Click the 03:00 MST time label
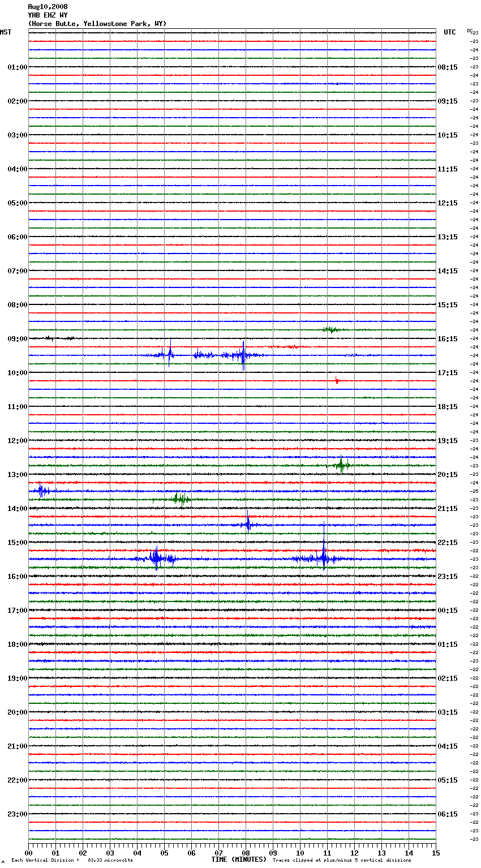 [18, 135]
